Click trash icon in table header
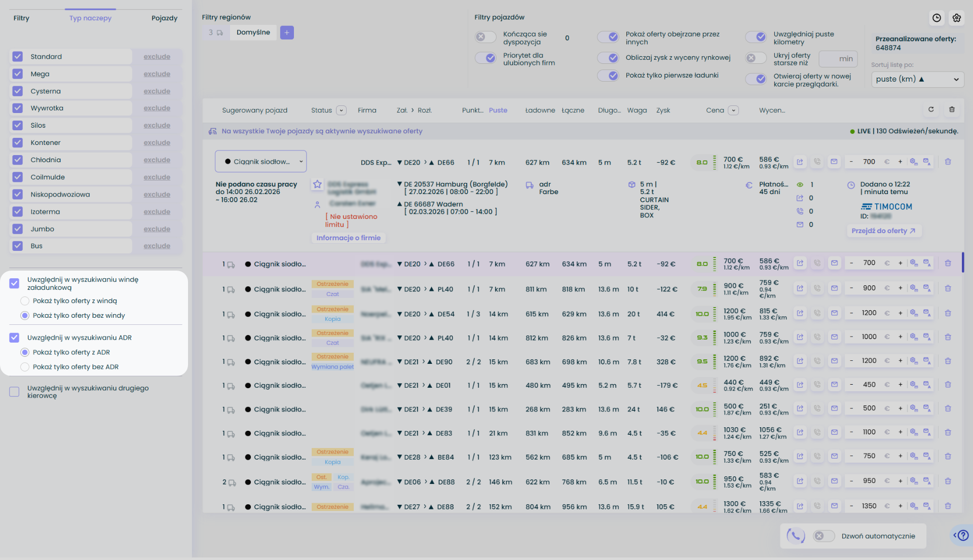973x560 pixels. click(952, 109)
